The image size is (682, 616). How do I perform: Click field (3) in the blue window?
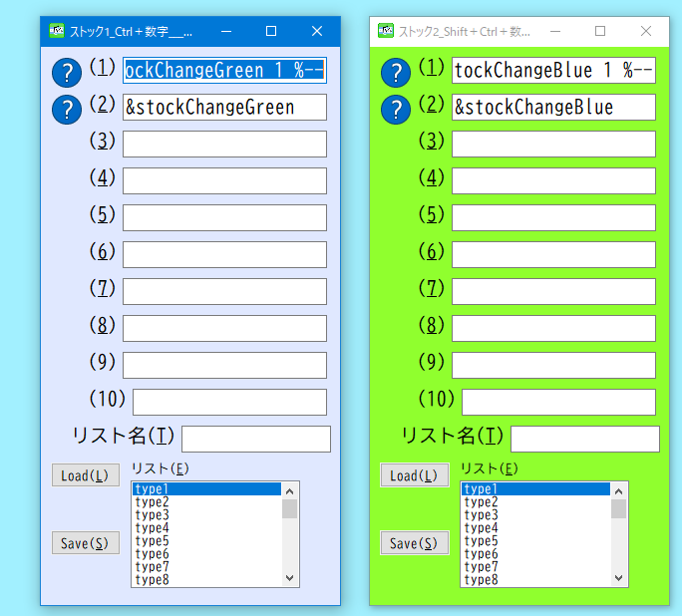point(224,144)
